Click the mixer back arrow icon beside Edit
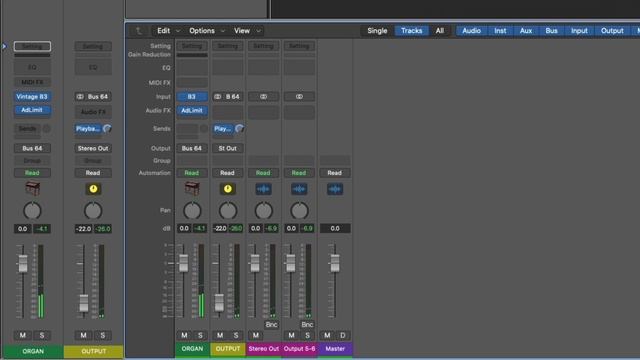640x360 pixels. [139, 31]
